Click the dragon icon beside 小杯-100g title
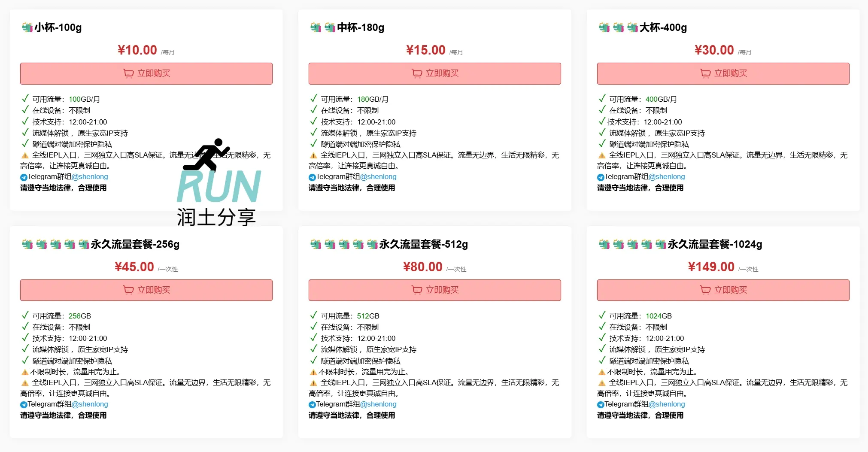Screen dimensions: 868x452 click(x=27, y=28)
